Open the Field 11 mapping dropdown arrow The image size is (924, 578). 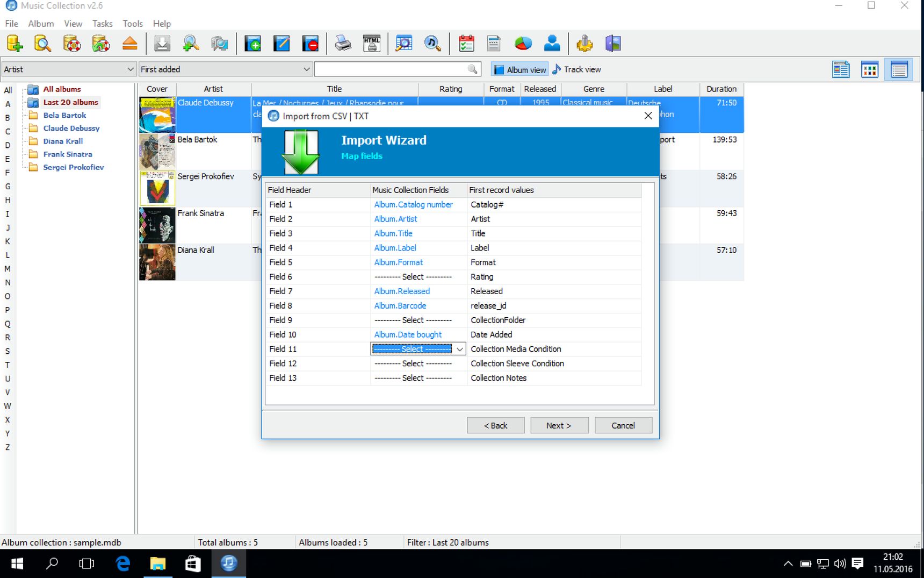point(460,349)
